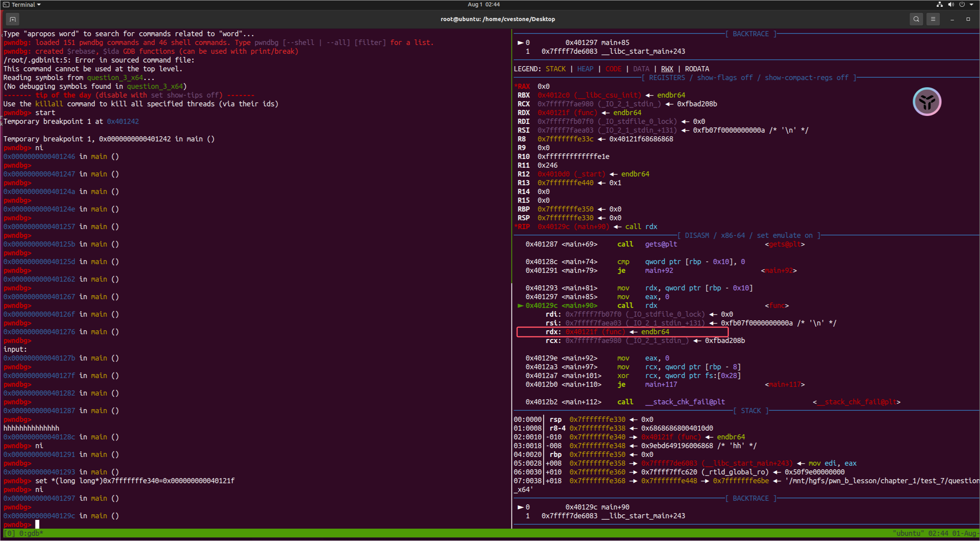
Task: Click the 'start' command text
Action: (x=45, y=113)
